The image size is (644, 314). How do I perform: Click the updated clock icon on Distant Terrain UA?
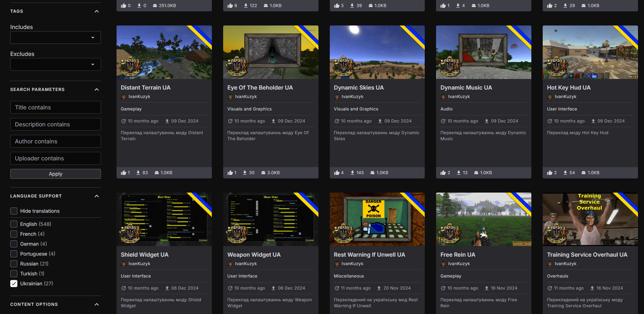click(124, 121)
